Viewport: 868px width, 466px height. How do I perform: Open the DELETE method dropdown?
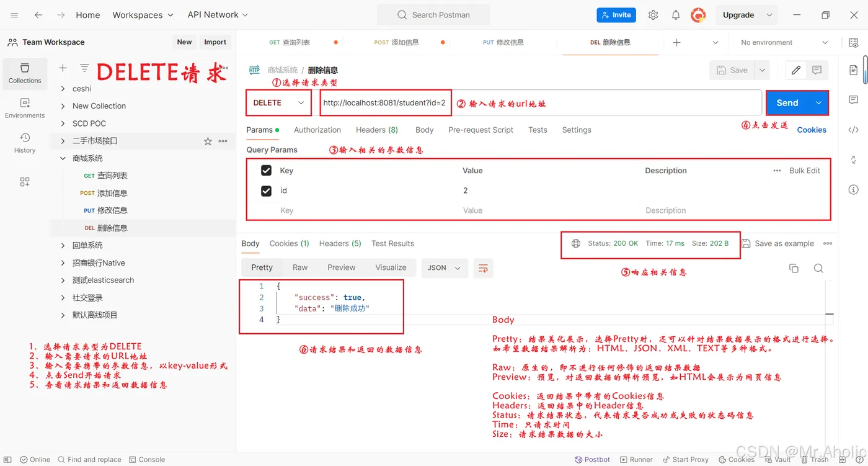[278, 103]
